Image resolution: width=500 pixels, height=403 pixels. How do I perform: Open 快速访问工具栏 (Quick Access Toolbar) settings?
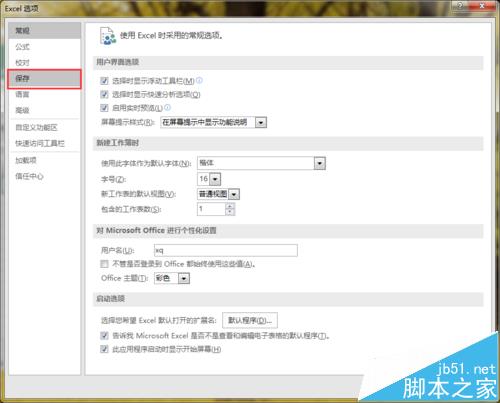pyautogui.click(x=44, y=143)
